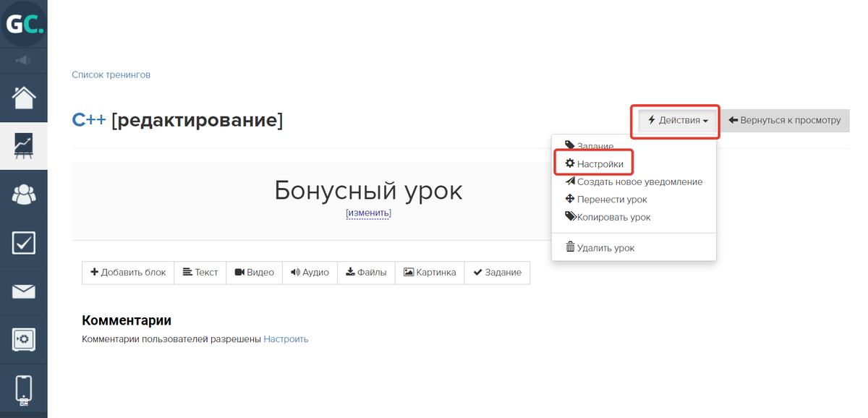The width and height of the screenshot is (868, 418).
Task: Open the mobile app section in sidebar
Action: (x=24, y=388)
